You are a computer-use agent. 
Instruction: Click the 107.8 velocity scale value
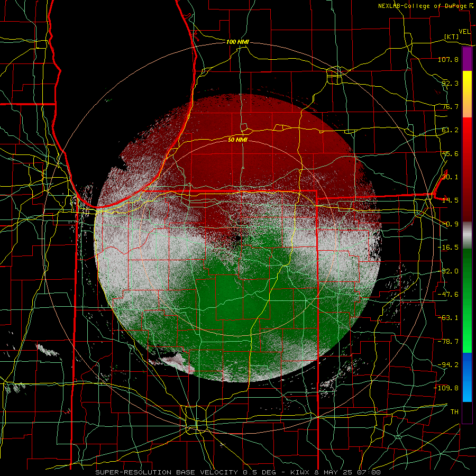(x=448, y=59)
